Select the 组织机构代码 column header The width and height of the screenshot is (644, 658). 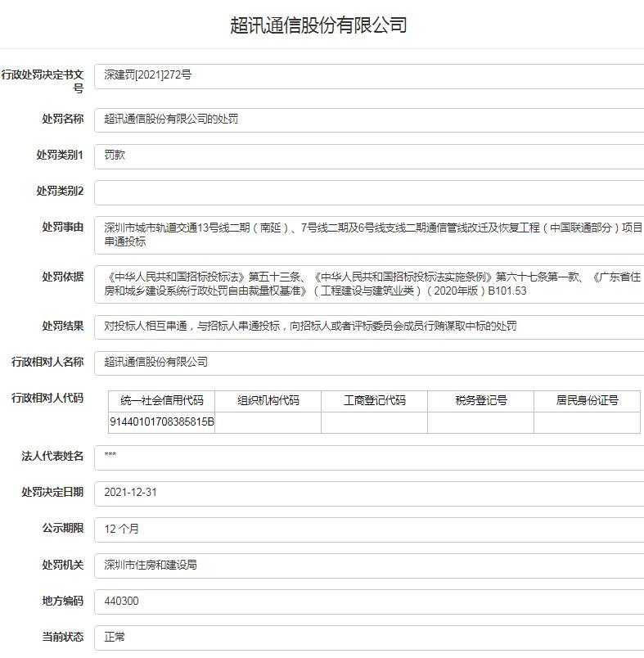click(x=268, y=401)
